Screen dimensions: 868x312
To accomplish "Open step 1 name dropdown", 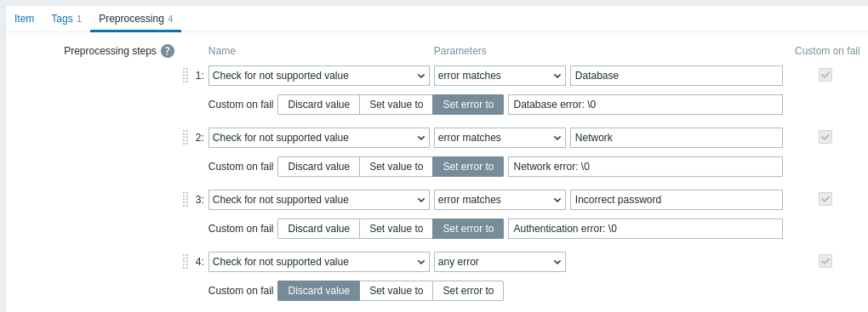I will tap(319, 76).
